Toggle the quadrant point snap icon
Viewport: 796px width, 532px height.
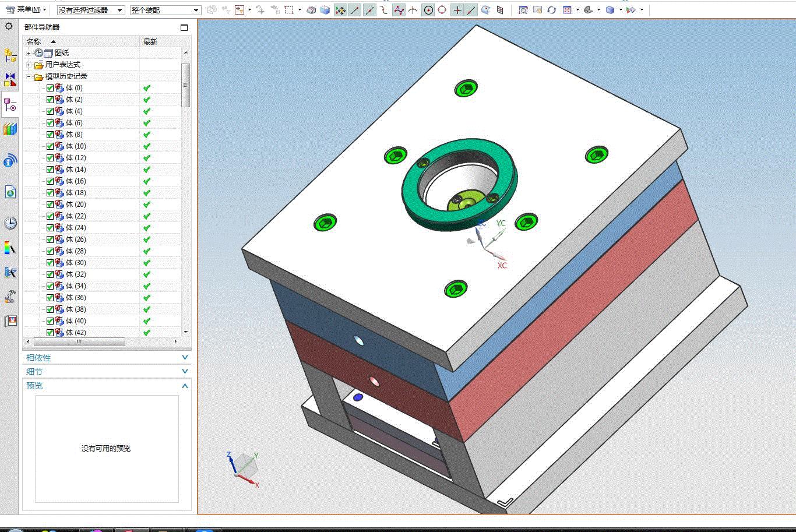[442, 10]
